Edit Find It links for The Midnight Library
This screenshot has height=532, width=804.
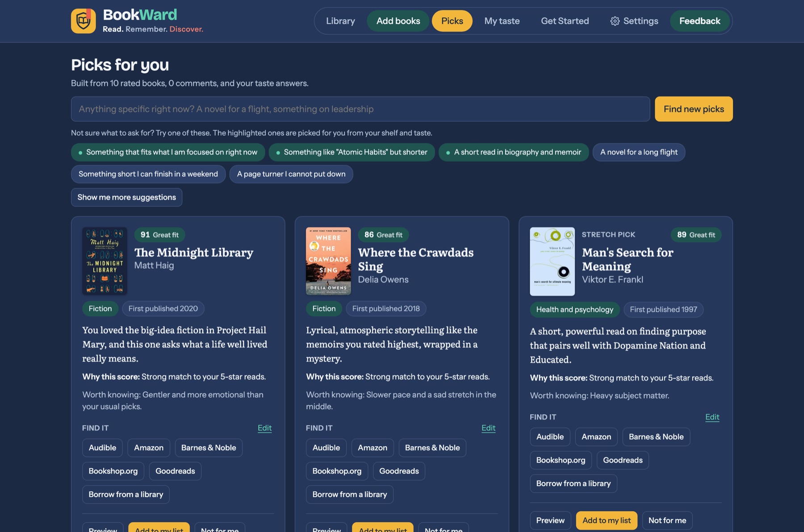[x=264, y=428]
